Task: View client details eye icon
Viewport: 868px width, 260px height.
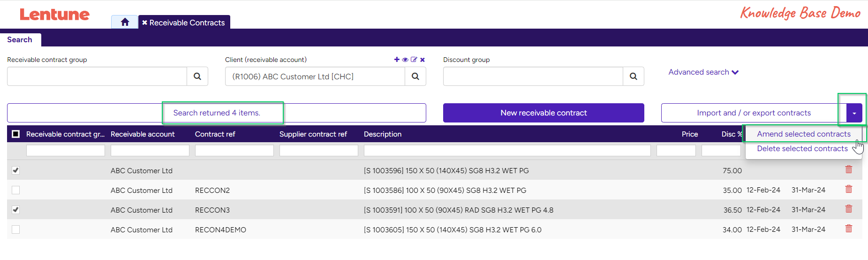Action: [405, 60]
